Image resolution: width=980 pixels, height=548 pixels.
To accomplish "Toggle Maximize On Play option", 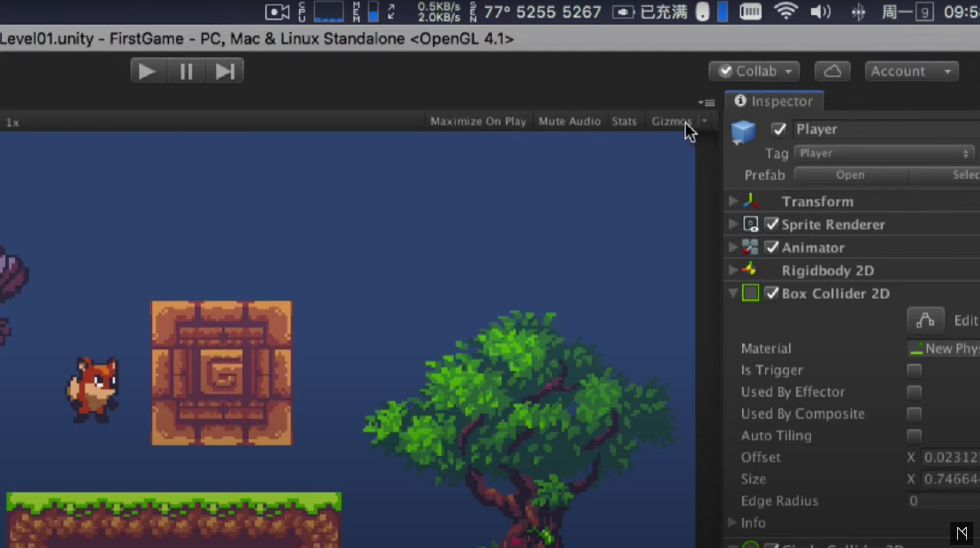I will (x=478, y=121).
